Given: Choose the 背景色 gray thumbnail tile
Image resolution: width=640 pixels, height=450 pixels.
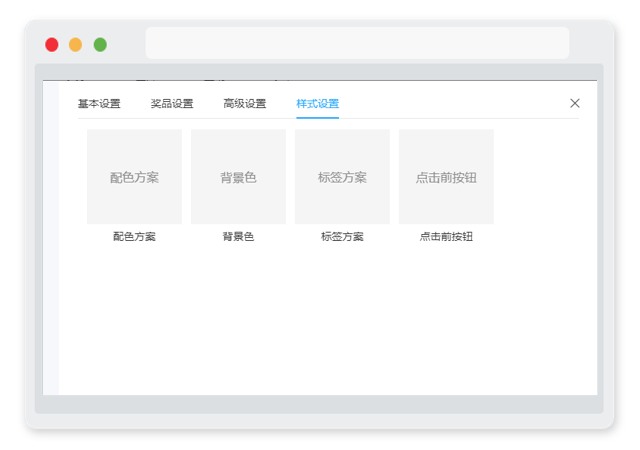Looking at the screenshot, I should (238, 176).
